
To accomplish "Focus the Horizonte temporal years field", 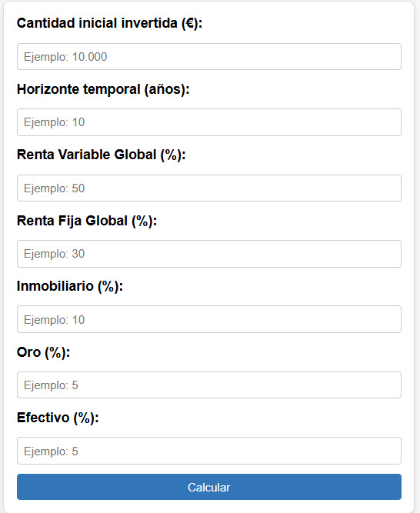I will tap(209, 122).
